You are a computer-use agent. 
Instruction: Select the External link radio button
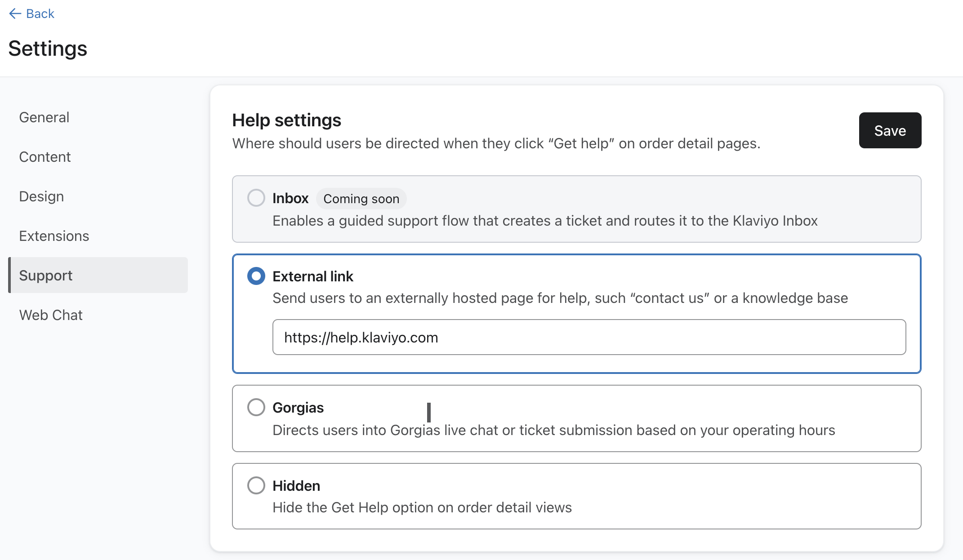(x=255, y=276)
